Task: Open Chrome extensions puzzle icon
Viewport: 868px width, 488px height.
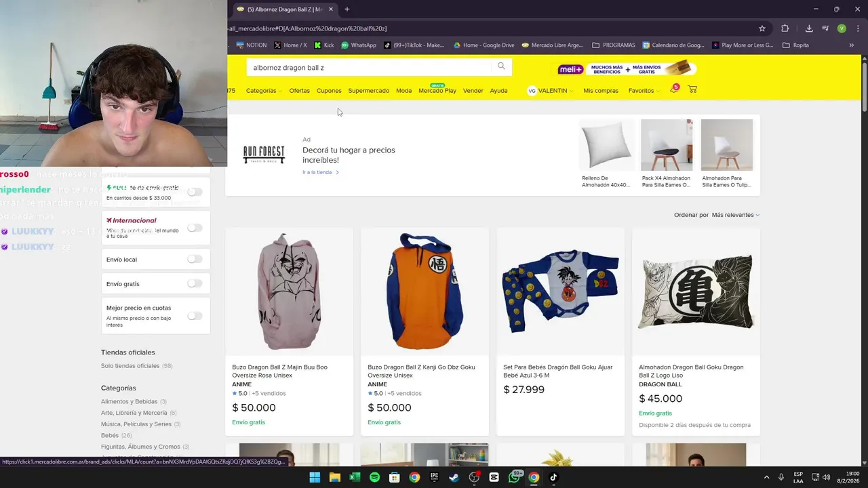Action: [x=785, y=28]
